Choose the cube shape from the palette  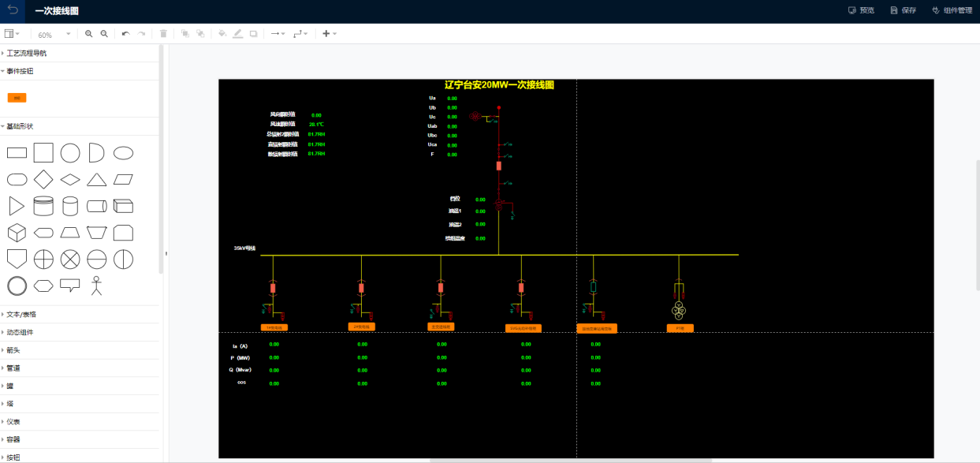click(x=17, y=233)
